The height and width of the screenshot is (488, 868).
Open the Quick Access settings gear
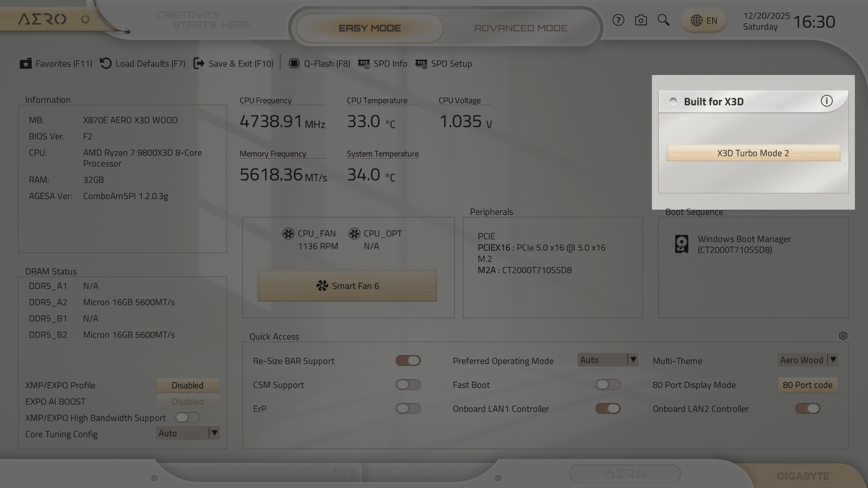click(843, 336)
